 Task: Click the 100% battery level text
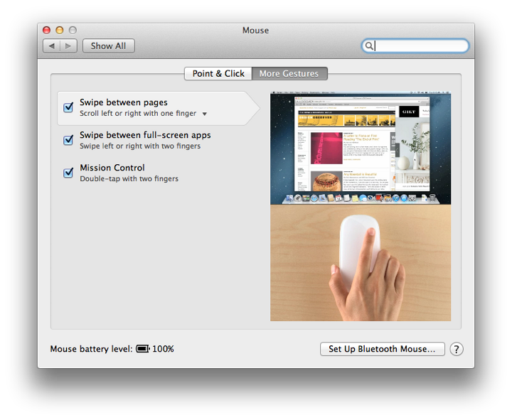coord(163,349)
